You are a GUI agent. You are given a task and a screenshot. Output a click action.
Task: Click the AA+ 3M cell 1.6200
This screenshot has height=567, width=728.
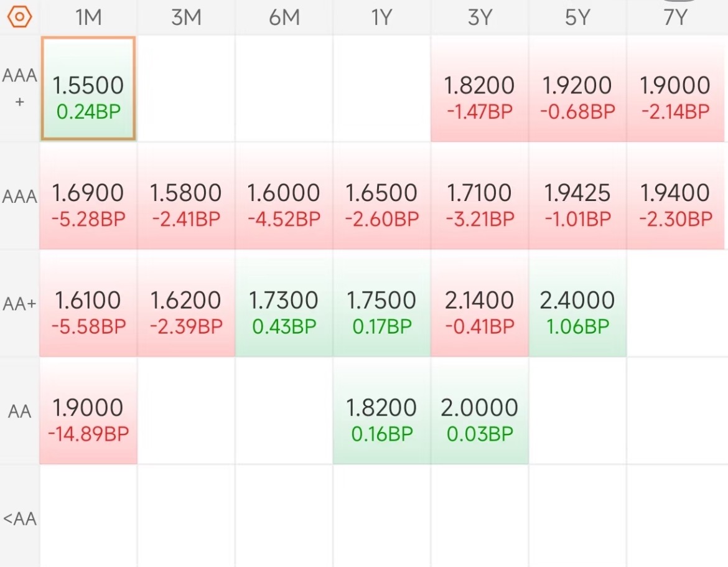186,303
